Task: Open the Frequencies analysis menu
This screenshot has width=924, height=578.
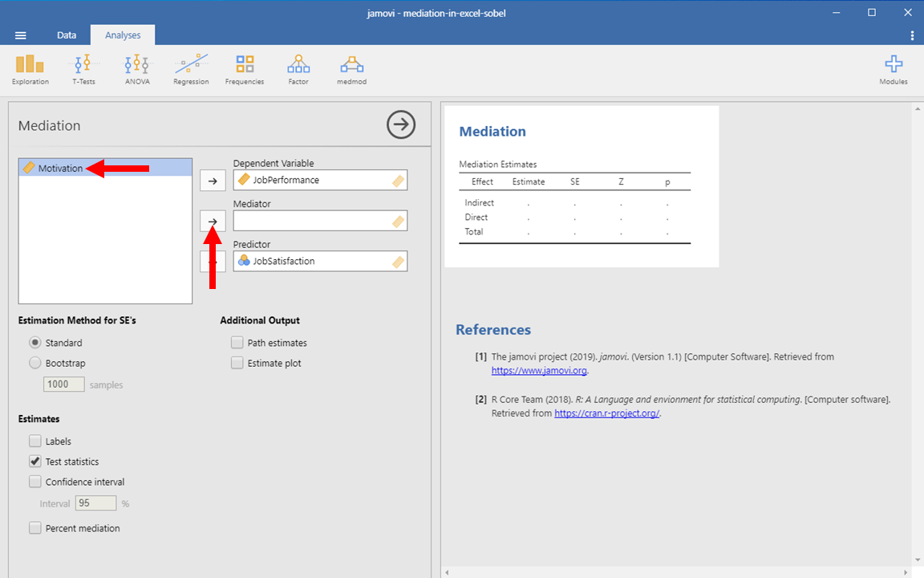Action: point(245,69)
